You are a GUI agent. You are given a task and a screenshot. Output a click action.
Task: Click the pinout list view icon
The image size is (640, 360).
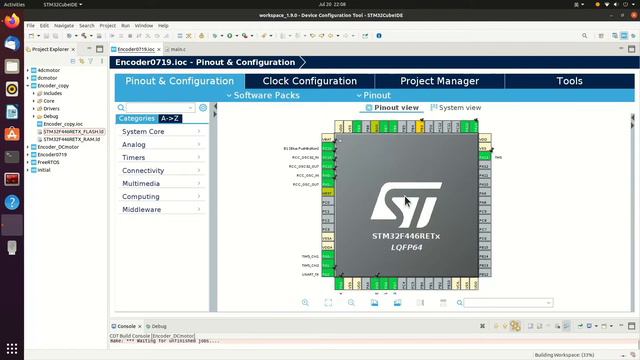click(443, 302)
